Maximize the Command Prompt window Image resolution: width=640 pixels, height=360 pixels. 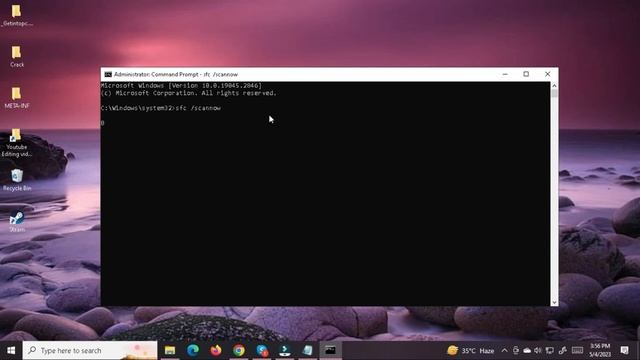(526, 74)
